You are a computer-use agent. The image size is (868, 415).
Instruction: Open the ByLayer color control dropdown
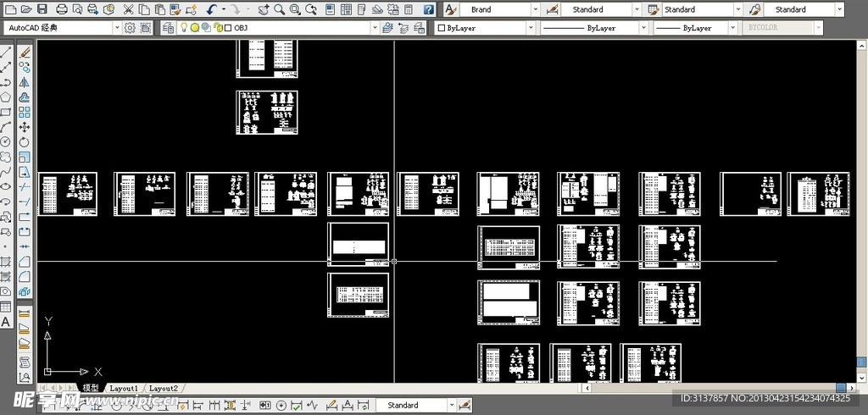pyautogui.click(x=531, y=28)
